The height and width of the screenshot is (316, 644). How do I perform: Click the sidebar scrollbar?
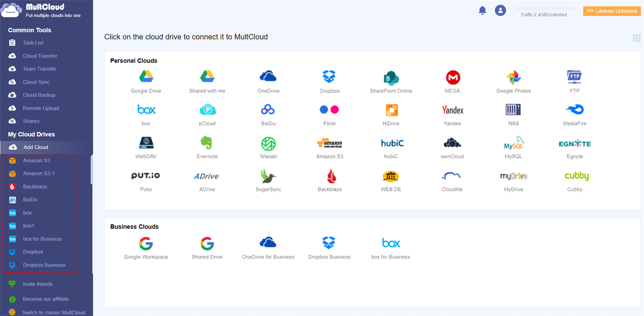click(91, 170)
